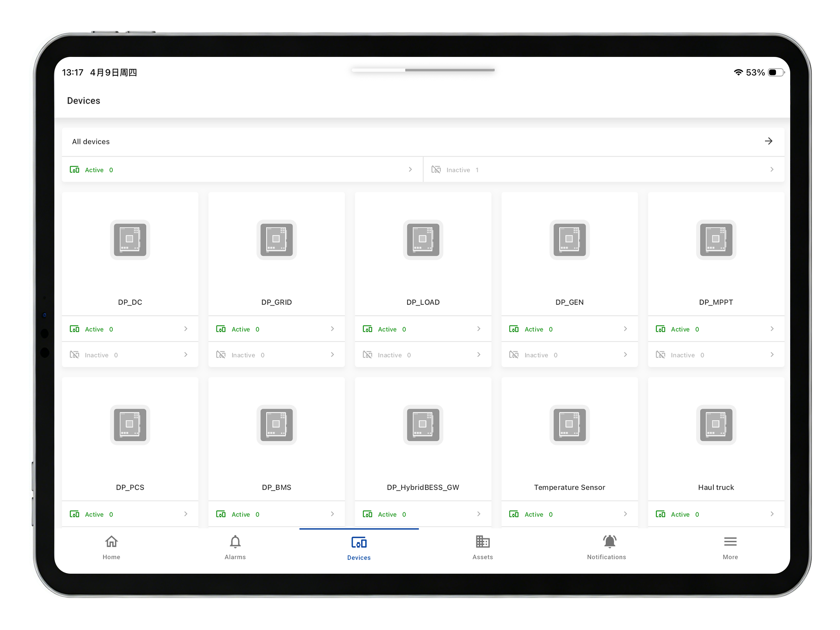The height and width of the screenshot is (630, 840).
Task: Tap the DP_MPPT Active devices icon
Action: point(660,329)
